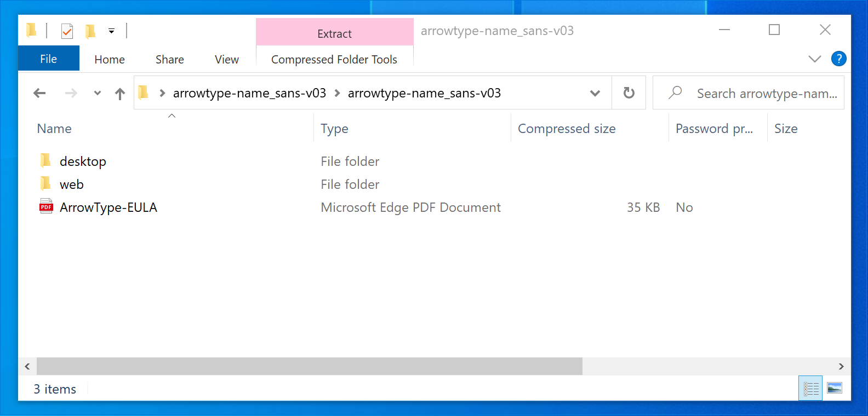Screen dimensions: 868x416
Task: Expand the ribbon with the chevron
Action: pyautogui.click(x=815, y=59)
